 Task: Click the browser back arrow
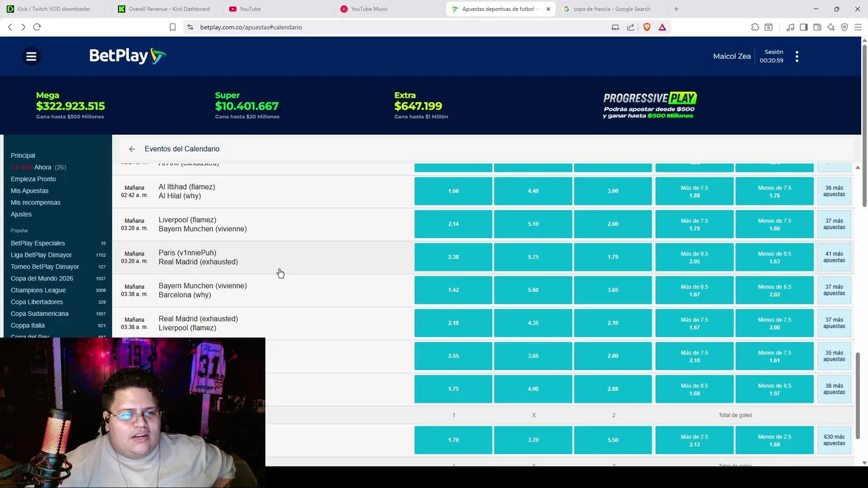[10, 27]
